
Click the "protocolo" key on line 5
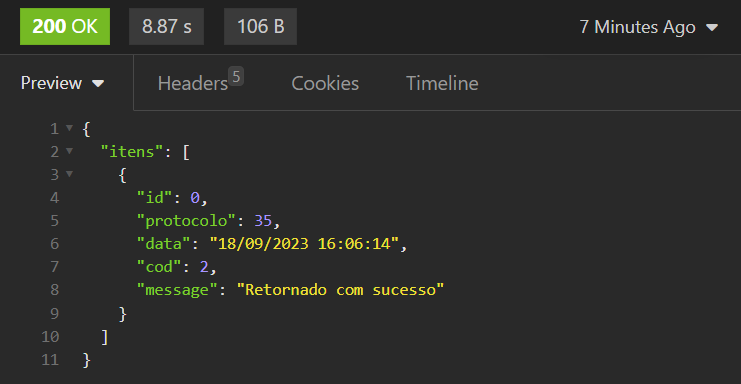point(186,221)
